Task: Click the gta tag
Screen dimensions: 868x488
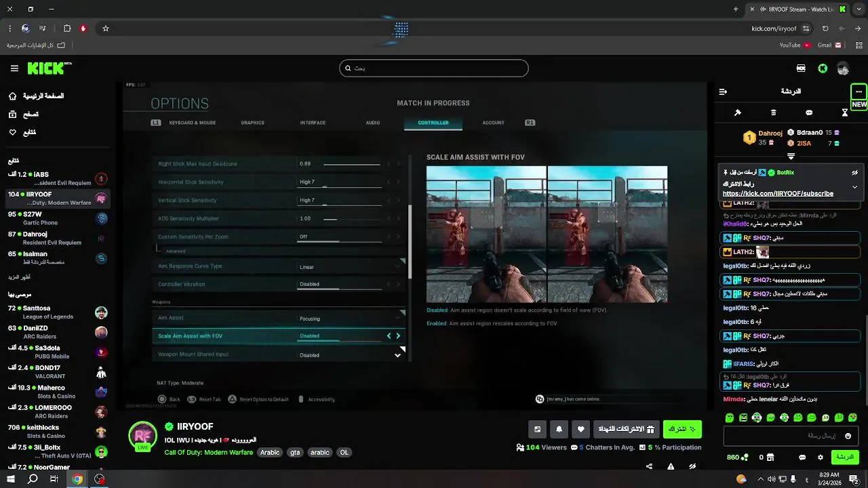Action: coord(294,453)
